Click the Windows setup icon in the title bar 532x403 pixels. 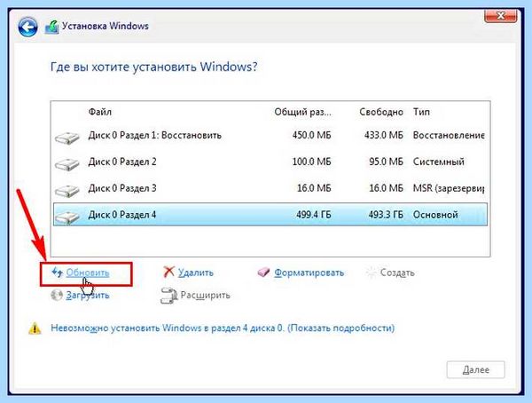click(52, 27)
